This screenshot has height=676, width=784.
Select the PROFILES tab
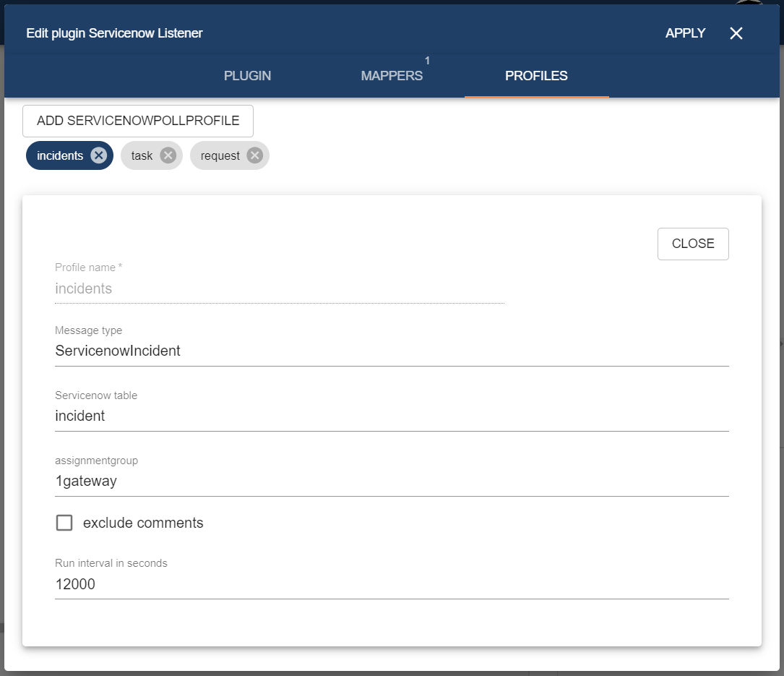point(536,76)
